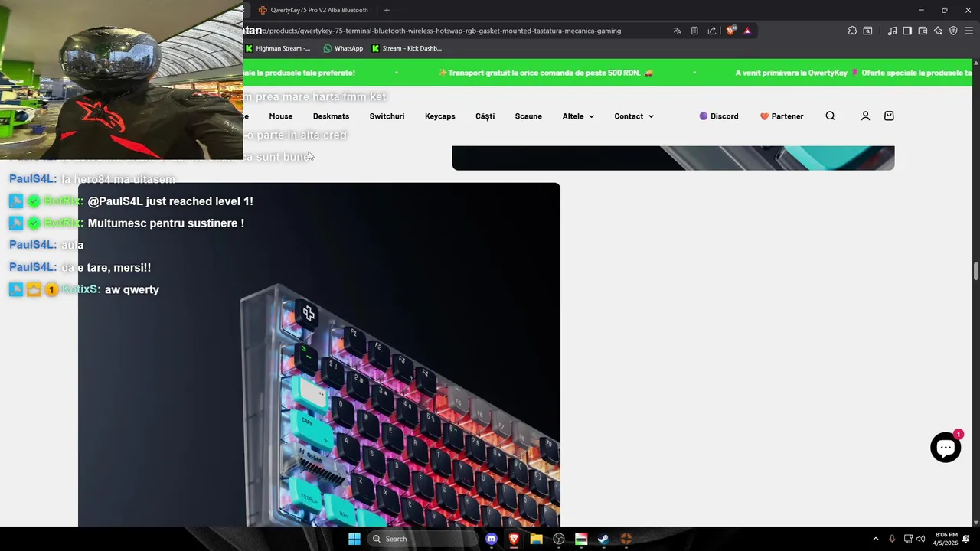980x551 pixels.
Task: Click 'la hero84 ma uitasem' chat message
Action: [x=118, y=179]
